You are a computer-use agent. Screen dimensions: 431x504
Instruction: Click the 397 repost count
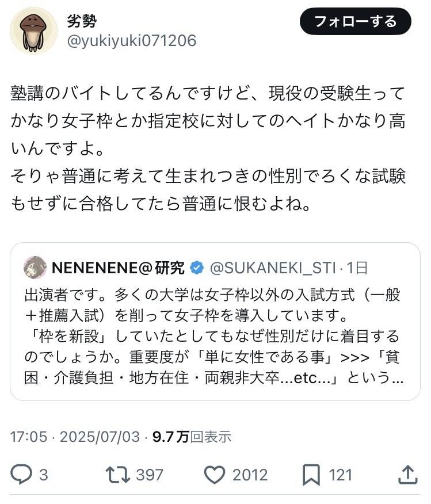pyautogui.click(x=150, y=475)
